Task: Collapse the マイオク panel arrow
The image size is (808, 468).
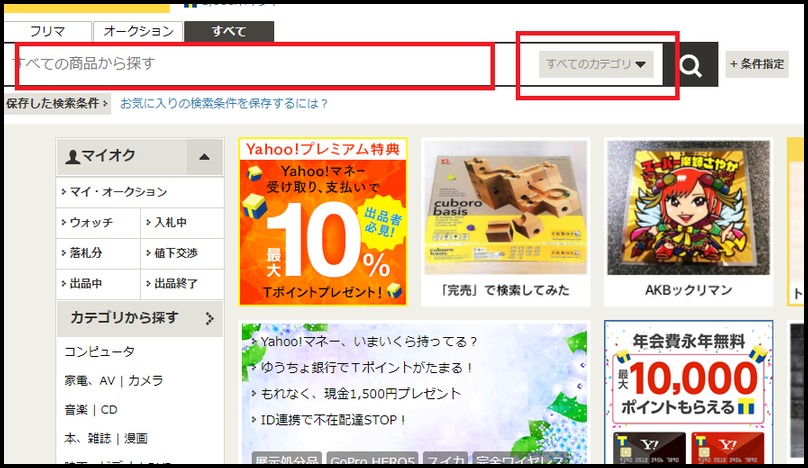Action: point(205,157)
